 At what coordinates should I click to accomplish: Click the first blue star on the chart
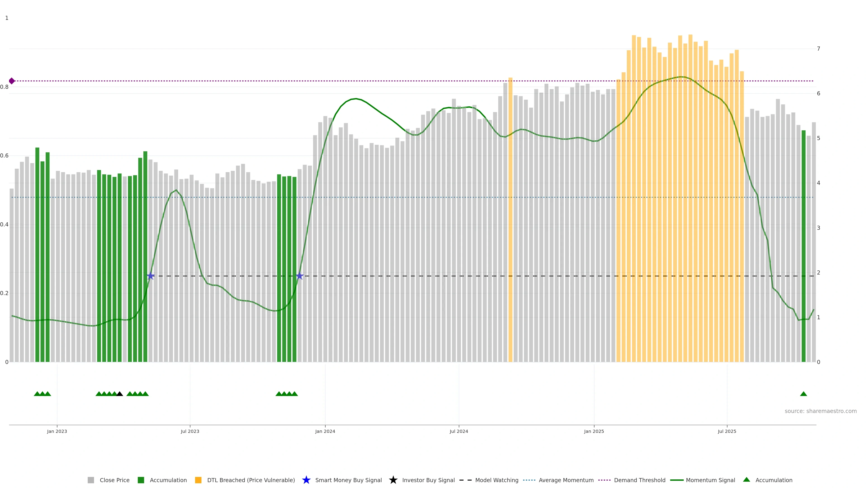coord(151,276)
